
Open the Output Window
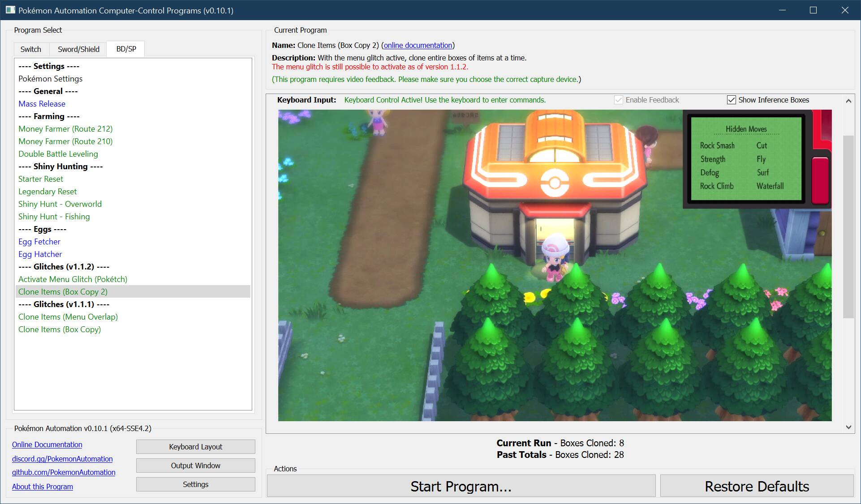coord(195,466)
